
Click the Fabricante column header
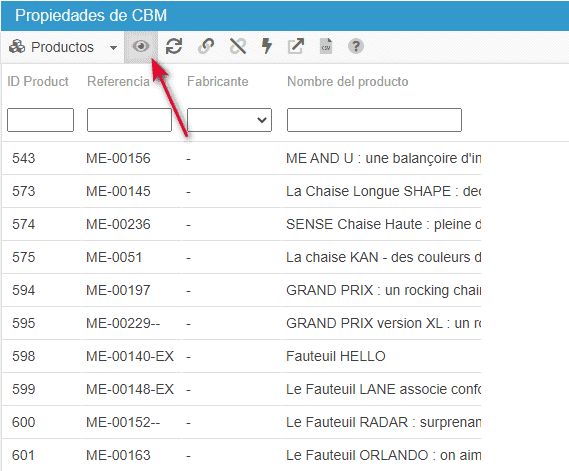pos(218,81)
